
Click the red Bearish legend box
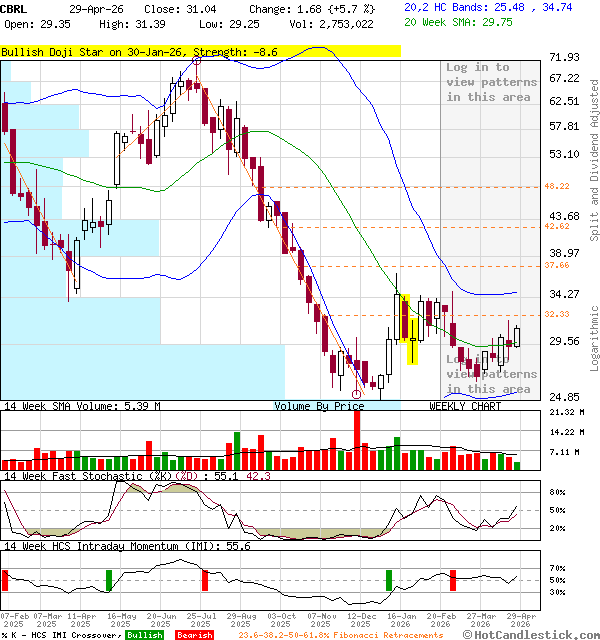195,635
